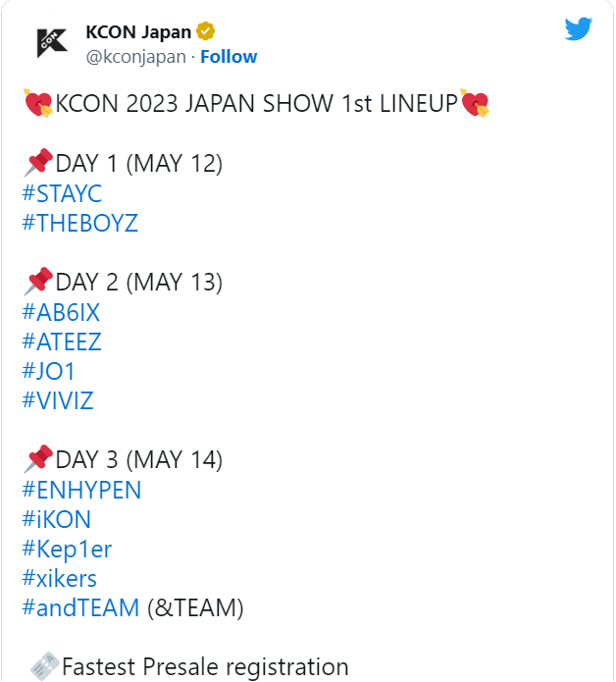Open the KCON Japan profile avatar
The width and height of the screenshot is (616, 682).
[52, 42]
